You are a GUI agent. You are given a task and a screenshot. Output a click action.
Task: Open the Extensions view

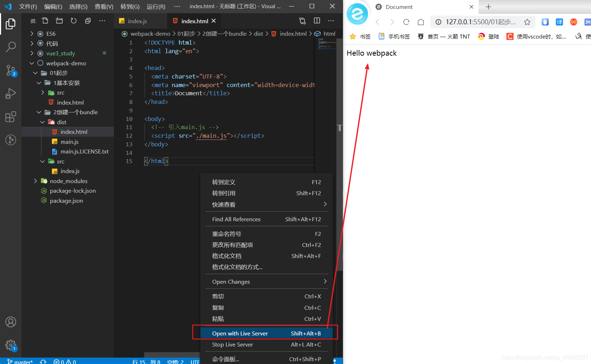(11, 117)
